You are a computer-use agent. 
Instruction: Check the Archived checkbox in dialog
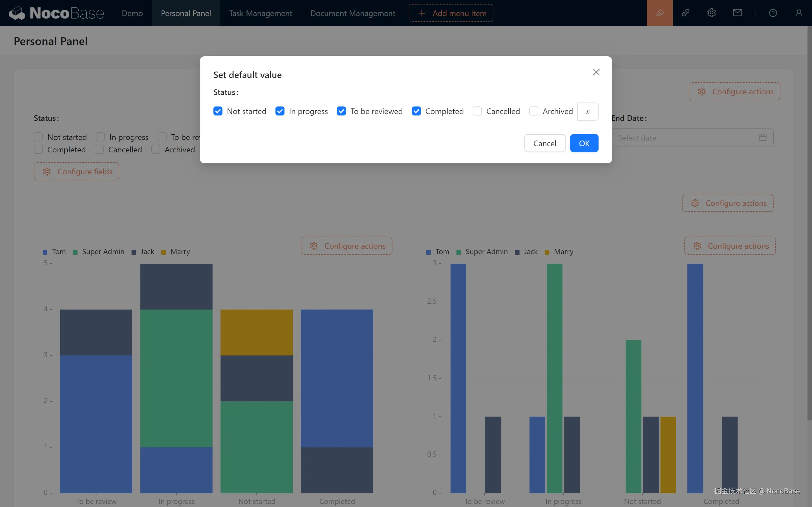[533, 111]
